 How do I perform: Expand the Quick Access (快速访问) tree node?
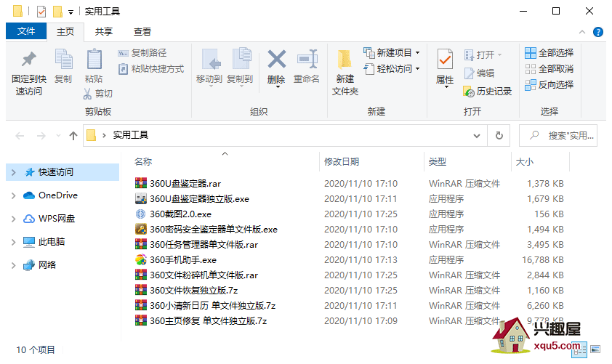[14, 172]
